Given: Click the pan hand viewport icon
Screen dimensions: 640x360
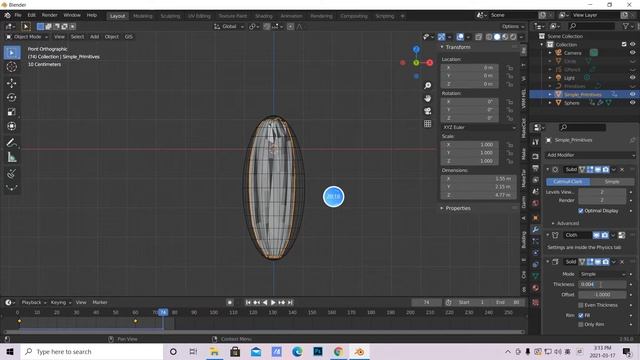Looking at the screenshot, I should pos(427,98).
